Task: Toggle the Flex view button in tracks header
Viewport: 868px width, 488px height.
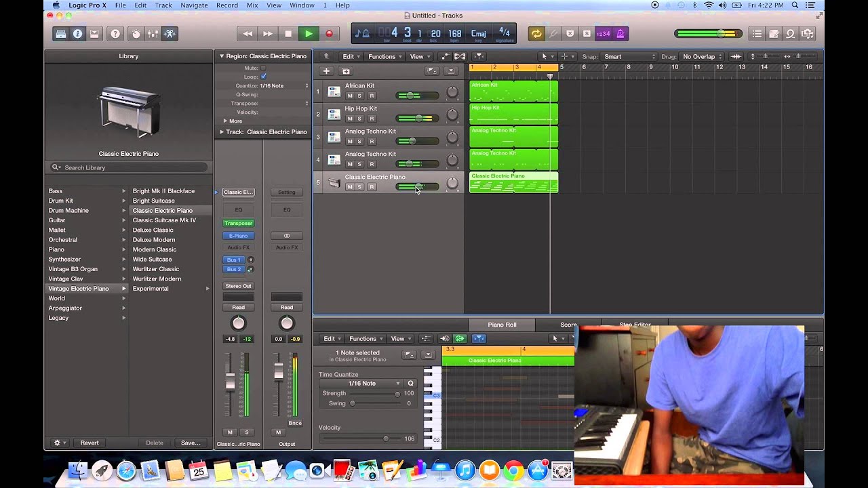Action: point(460,57)
